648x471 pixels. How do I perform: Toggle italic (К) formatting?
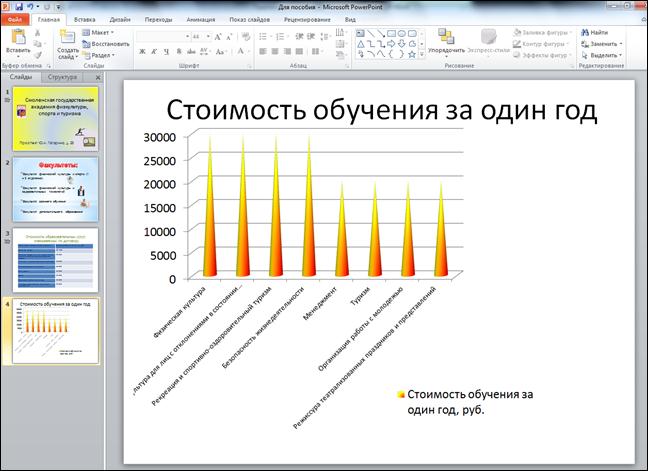pos(152,50)
